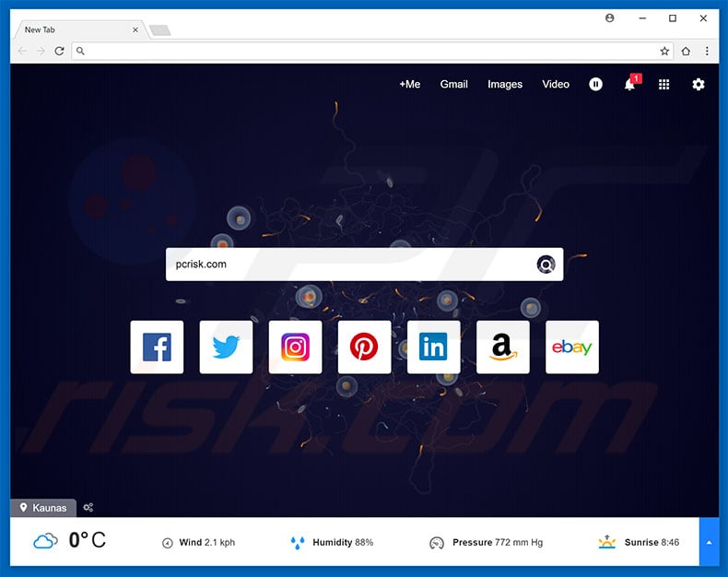Click the Wind 2.1 kph value

(x=207, y=542)
